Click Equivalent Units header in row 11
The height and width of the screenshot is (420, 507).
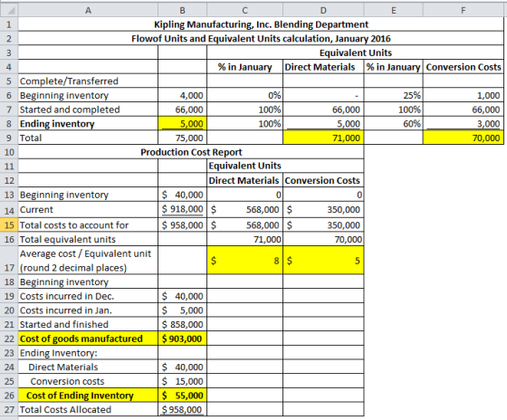coord(285,166)
